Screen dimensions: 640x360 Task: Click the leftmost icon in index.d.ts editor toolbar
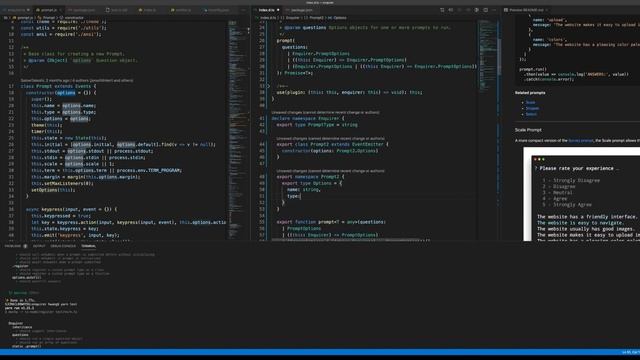[442, 10]
